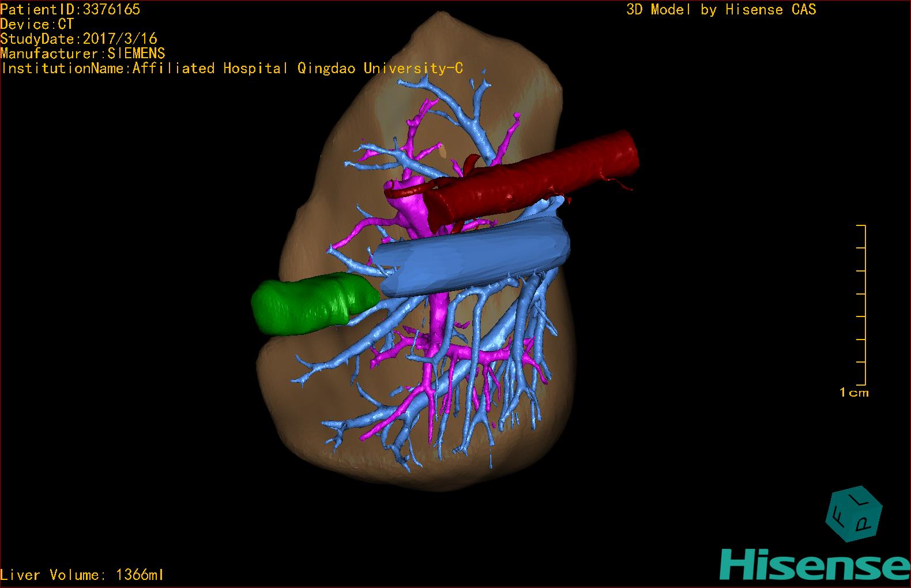Select the green gallbladder model
The image size is (911, 588).
tap(314, 304)
